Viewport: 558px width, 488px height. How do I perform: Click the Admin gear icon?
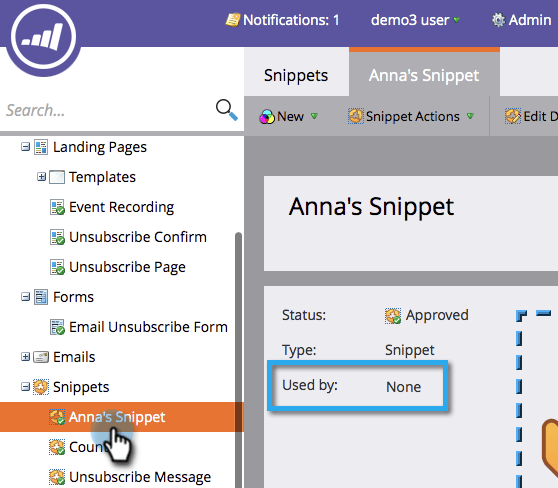(498, 20)
